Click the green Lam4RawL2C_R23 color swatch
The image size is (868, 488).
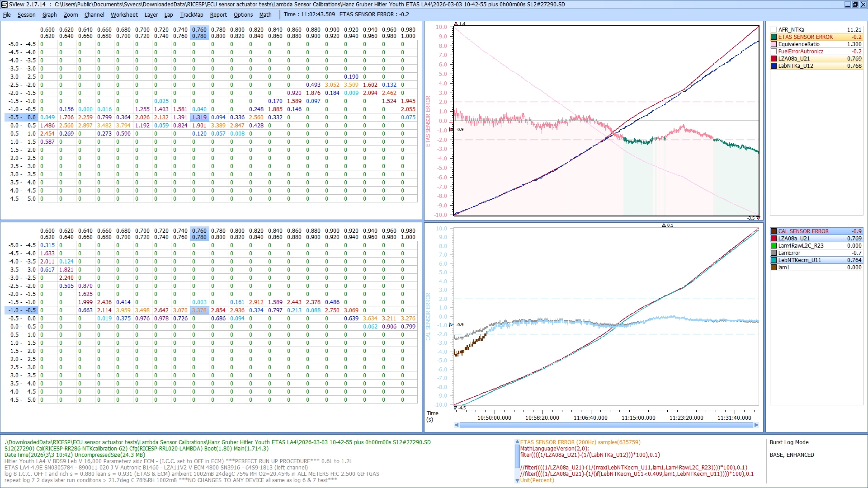(x=774, y=246)
